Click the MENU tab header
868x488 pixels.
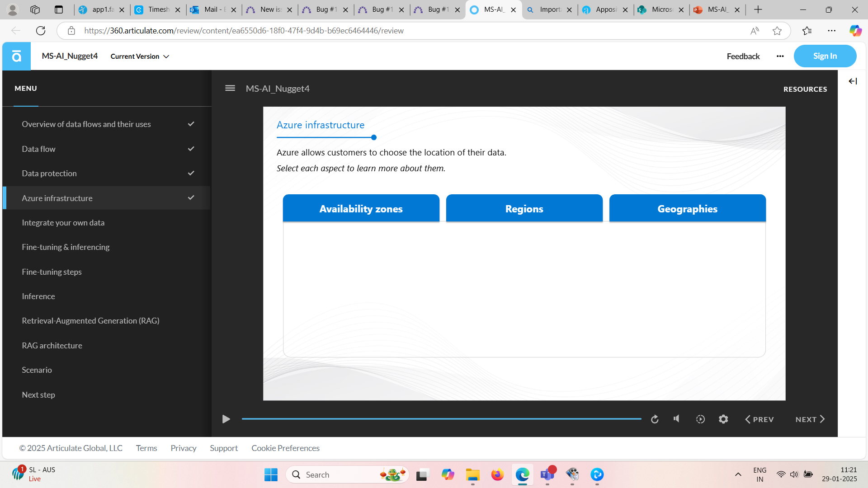26,89
